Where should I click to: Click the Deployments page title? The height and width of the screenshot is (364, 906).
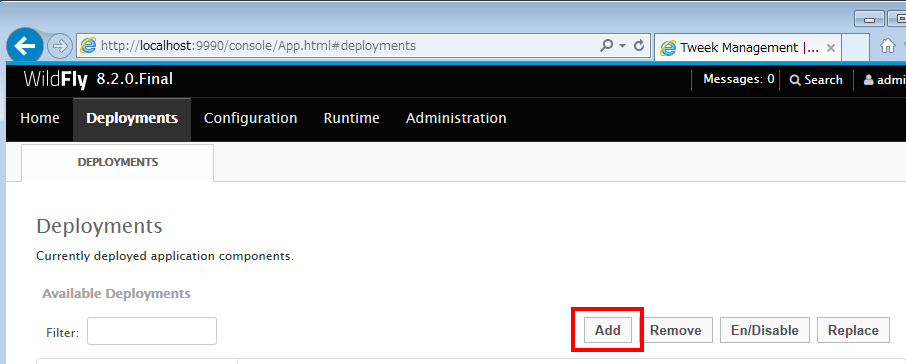tap(99, 226)
